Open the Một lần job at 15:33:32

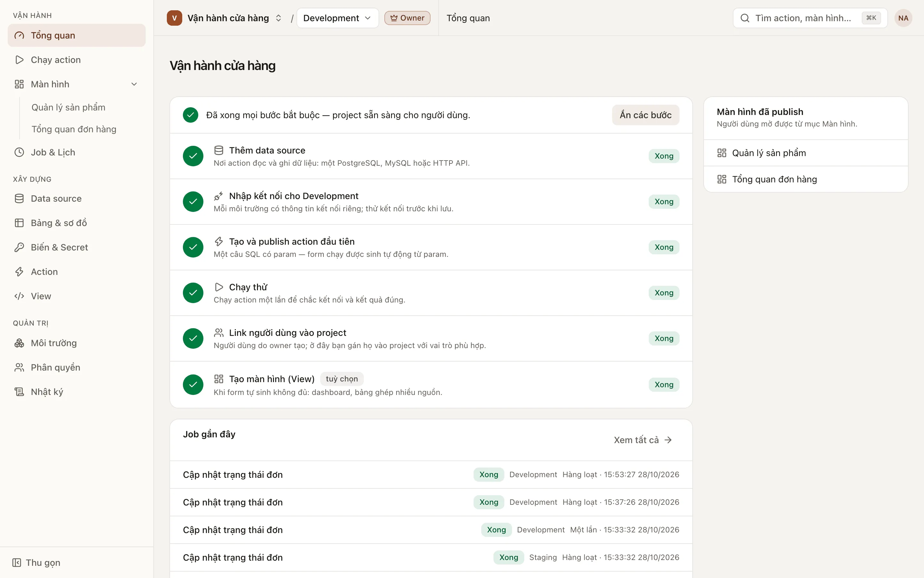point(431,530)
